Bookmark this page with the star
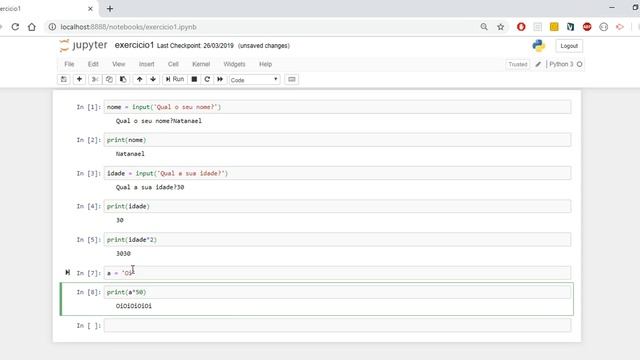 click(x=500, y=27)
